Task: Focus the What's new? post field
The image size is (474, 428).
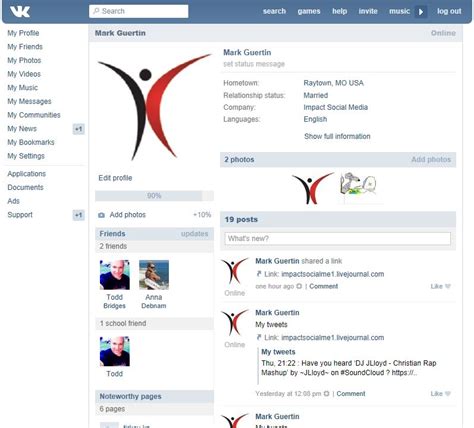Action: tap(337, 239)
